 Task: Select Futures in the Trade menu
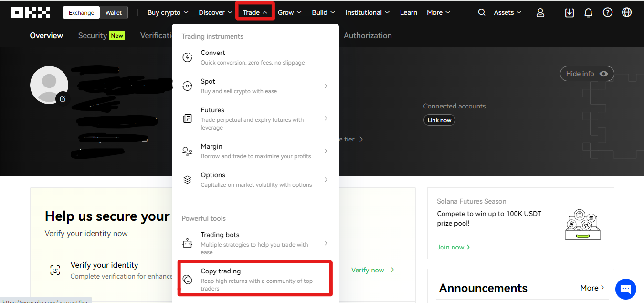coord(255,119)
